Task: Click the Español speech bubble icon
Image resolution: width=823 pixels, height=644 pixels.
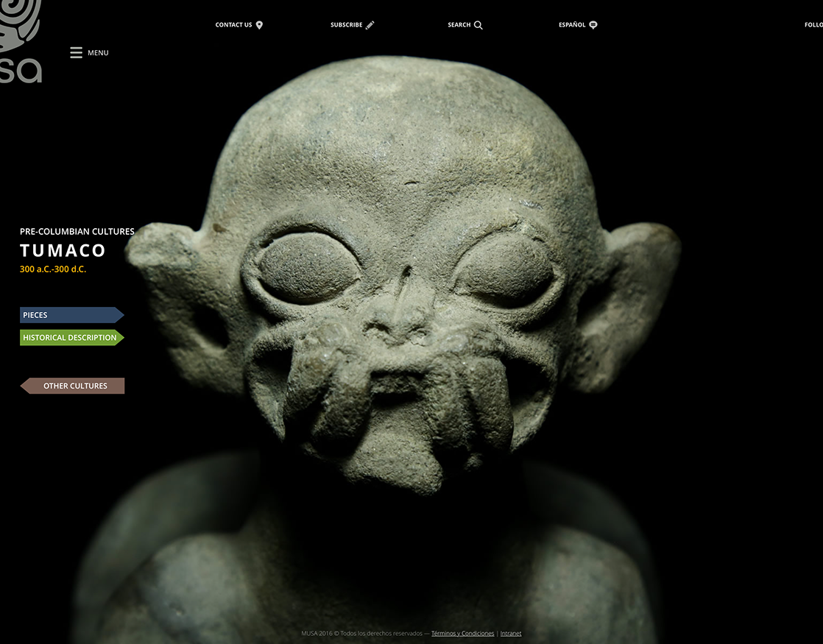Action: pos(593,25)
